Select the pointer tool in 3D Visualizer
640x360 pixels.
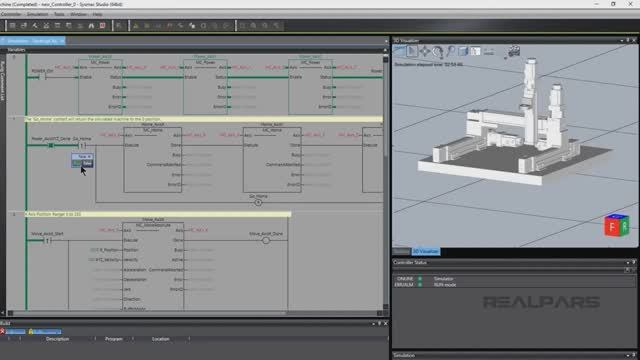point(411,51)
